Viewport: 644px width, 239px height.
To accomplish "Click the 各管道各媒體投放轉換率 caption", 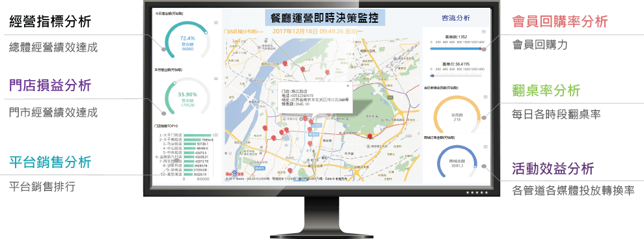I will pyautogui.click(x=574, y=191).
